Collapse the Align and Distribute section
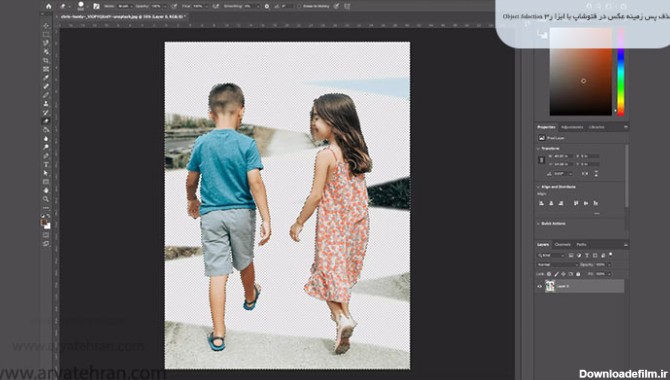 (x=538, y=187)
